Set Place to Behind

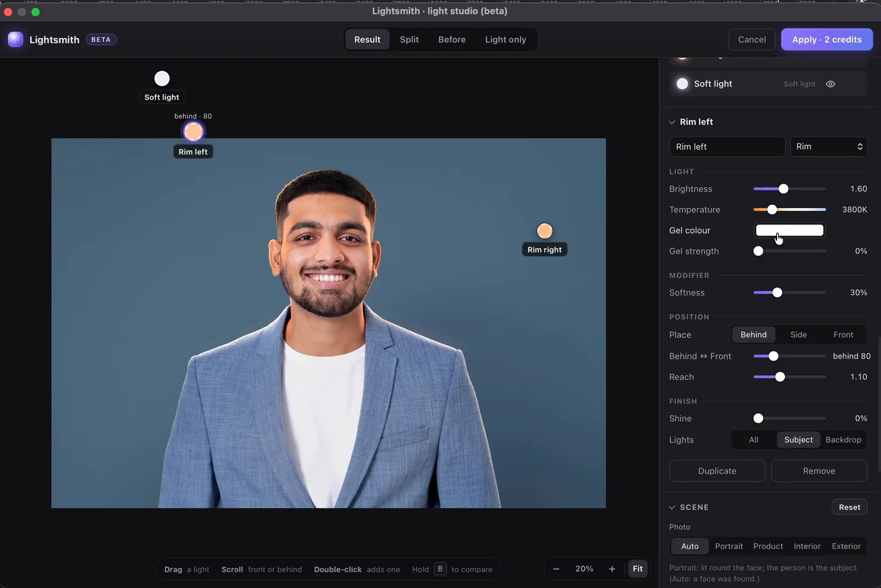point(754,335)
